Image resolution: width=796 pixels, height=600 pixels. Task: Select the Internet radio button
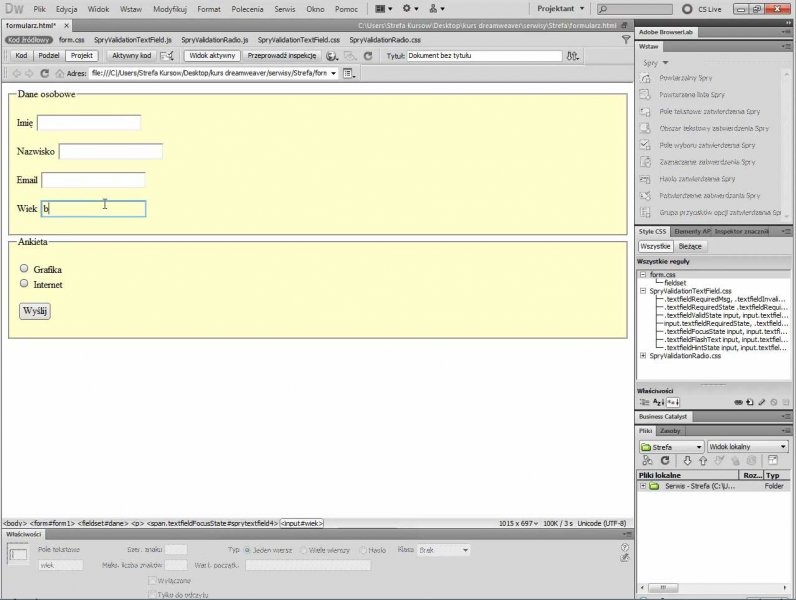tap(24, 284)
